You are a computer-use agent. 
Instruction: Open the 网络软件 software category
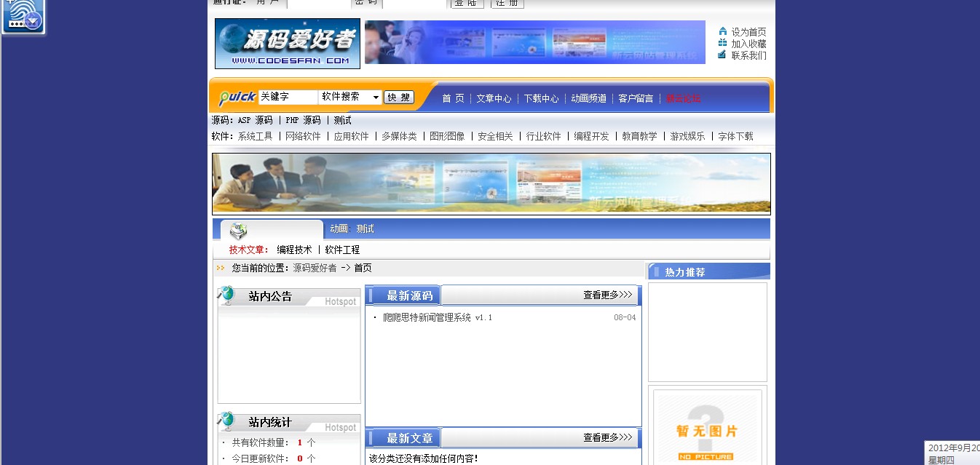(x=303, y=136)
